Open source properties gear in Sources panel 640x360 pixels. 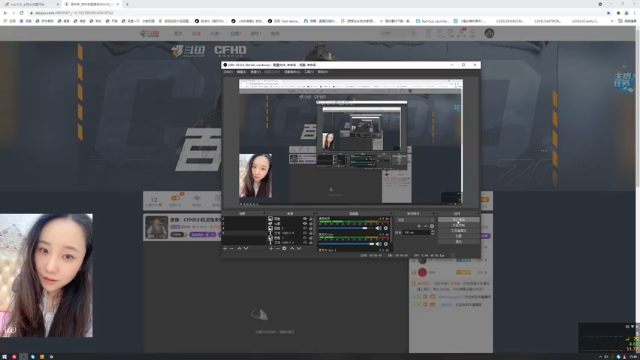284,248
